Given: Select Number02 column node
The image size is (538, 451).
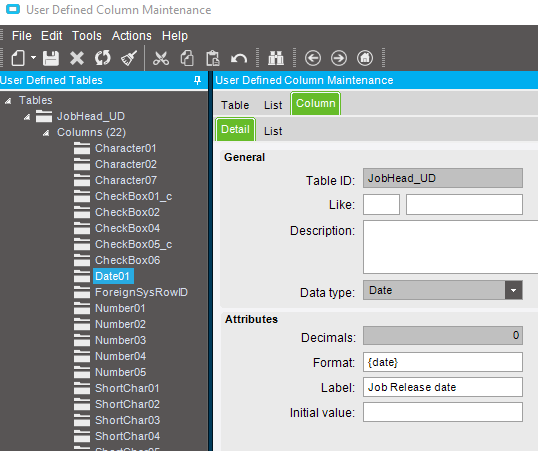Looking at the screenshot, I should point(120,324).
